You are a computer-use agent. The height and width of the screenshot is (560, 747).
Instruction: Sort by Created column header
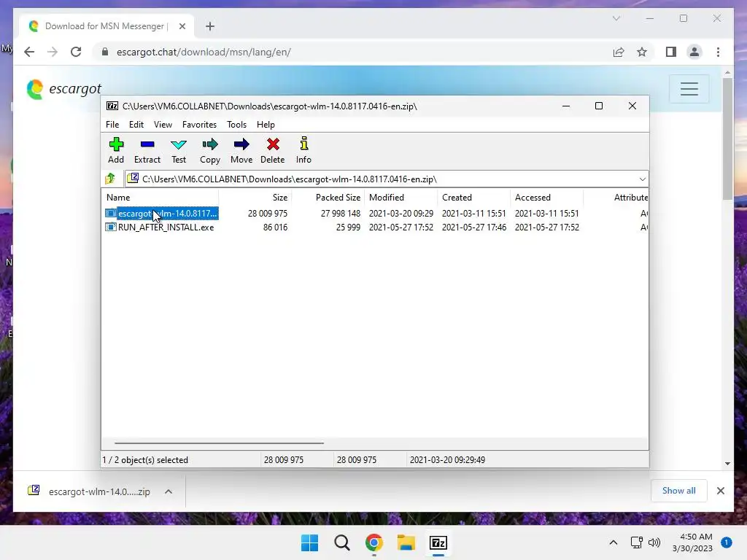point(473,197)
